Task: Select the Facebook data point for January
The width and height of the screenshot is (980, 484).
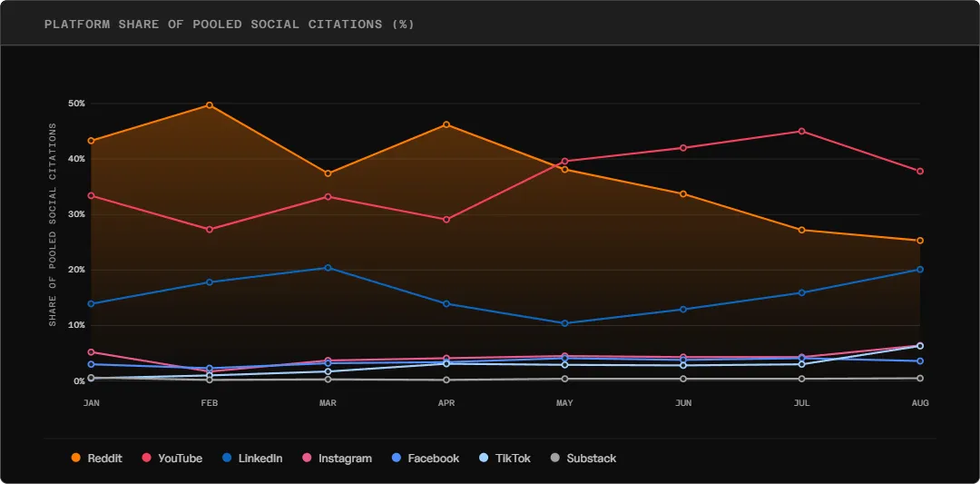Action: coord(92,364)
